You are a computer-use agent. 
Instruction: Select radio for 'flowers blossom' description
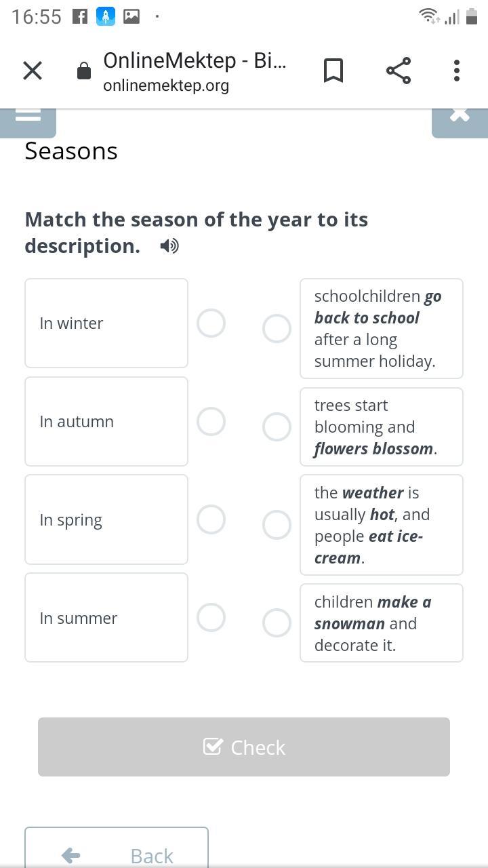point(277,427)
